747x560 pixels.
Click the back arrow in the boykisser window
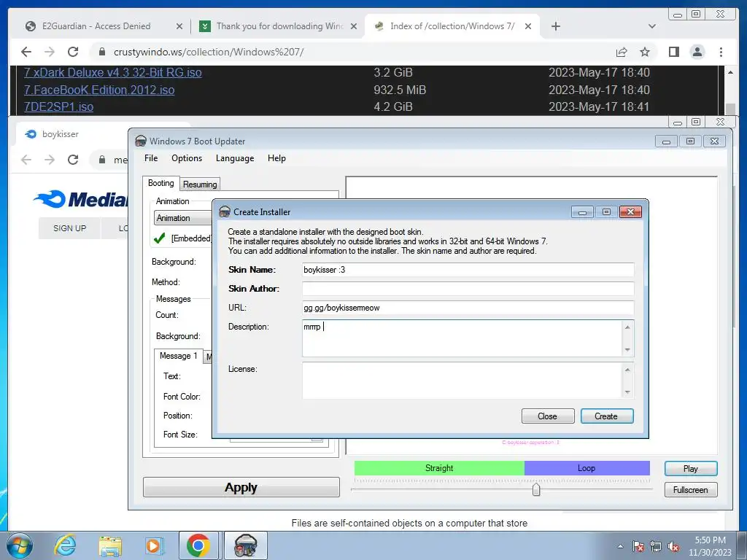(26, 160)
